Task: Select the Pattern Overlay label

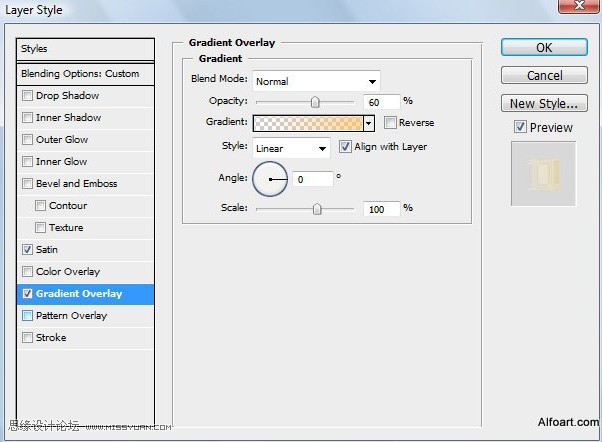Action: tap(71, 316)
